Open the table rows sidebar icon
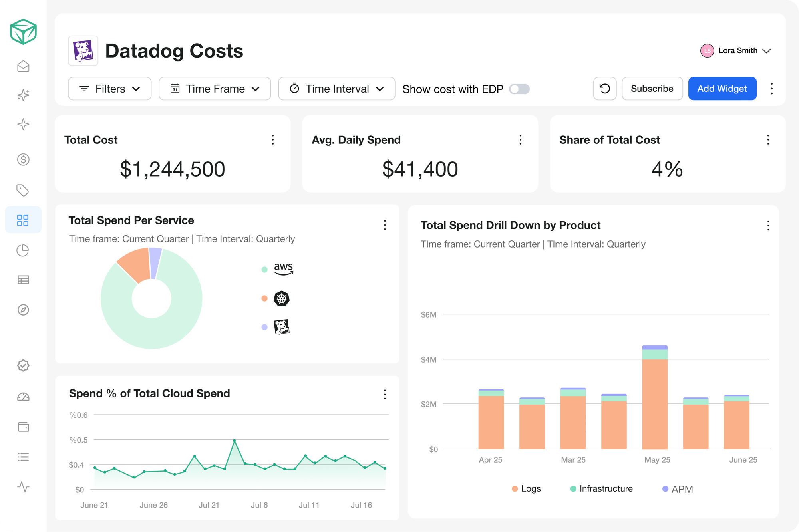Screen dimensions: 799x532 pos(23,280)
